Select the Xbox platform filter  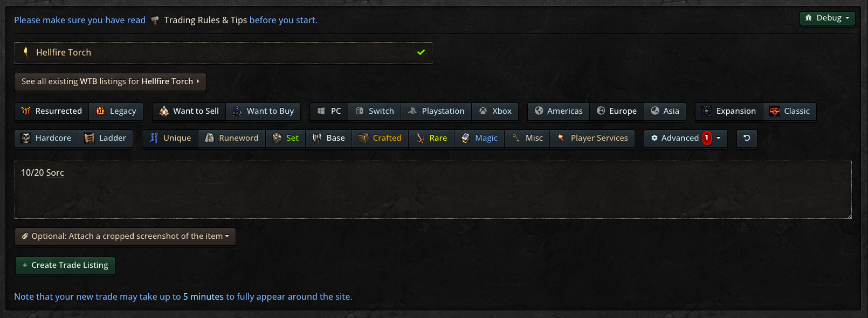click(x=495, y=111)
